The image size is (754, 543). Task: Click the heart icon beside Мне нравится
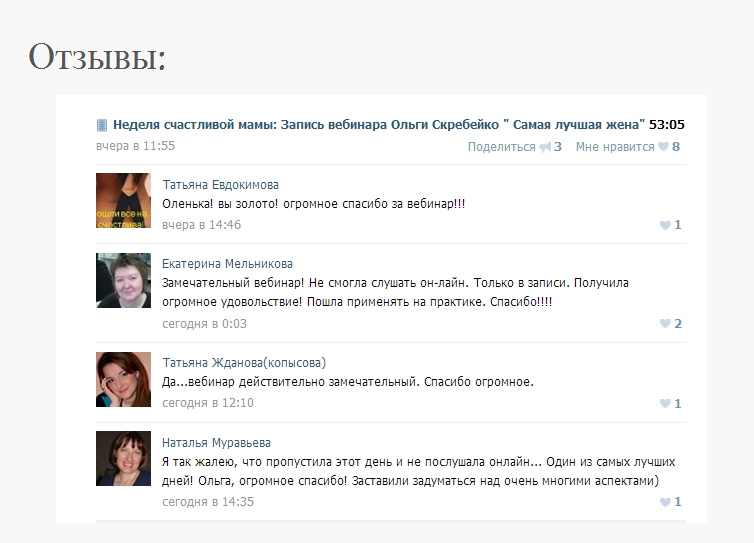click(x=664, y=147)
